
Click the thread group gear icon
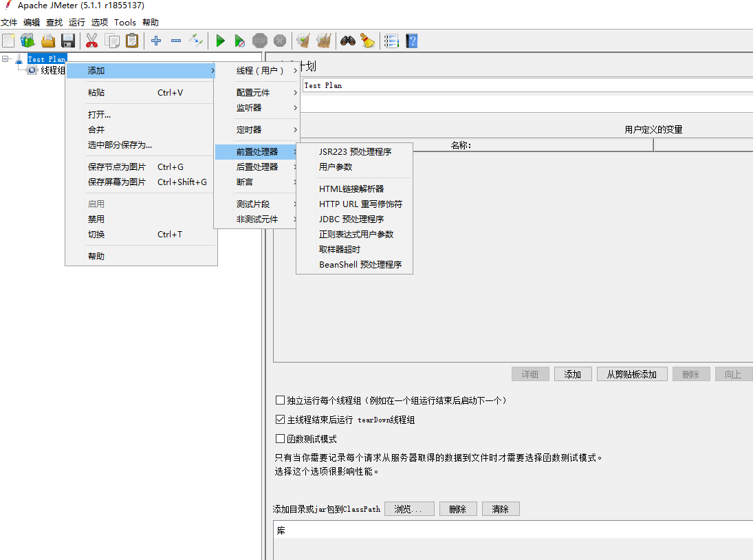tap(32, 70)
